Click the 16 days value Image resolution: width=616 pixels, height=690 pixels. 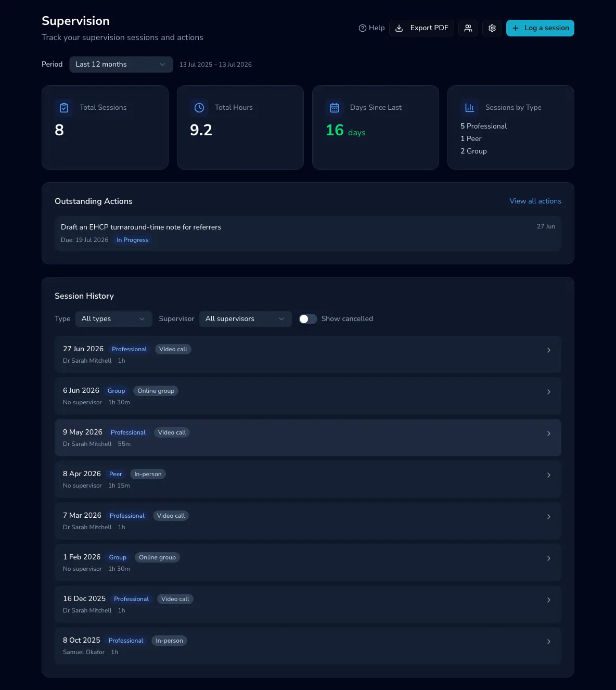point(345,131)
